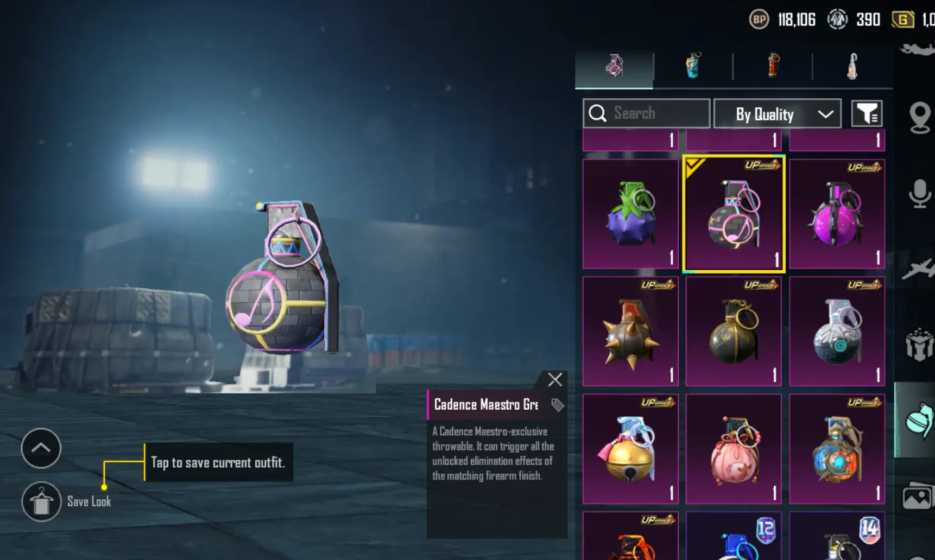The height and width of the screenshot is (560, 935).
Task: Click the BP currency coin icon
Action: [759, 20]
